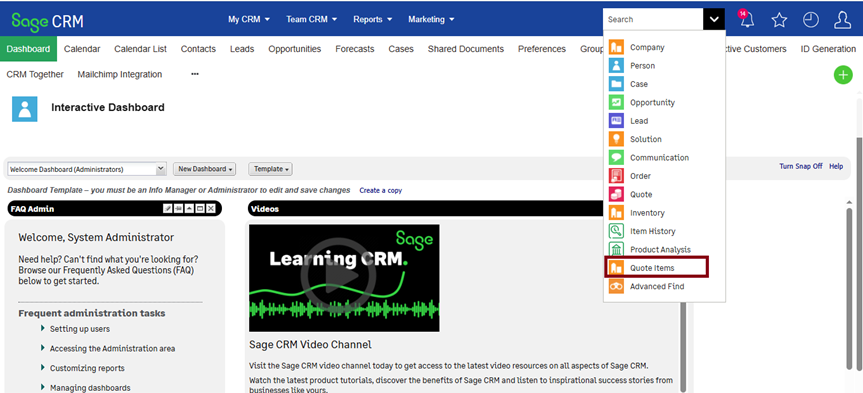This screenshot has height=393, width=863.
Task: Open the CRM Together tab
Action: (x=35, y=74)
